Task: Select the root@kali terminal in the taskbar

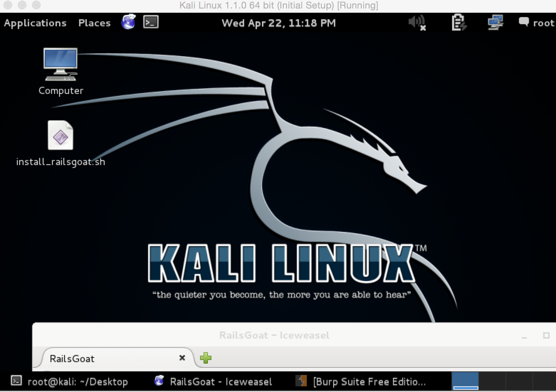Action: [x=71, y=381]
